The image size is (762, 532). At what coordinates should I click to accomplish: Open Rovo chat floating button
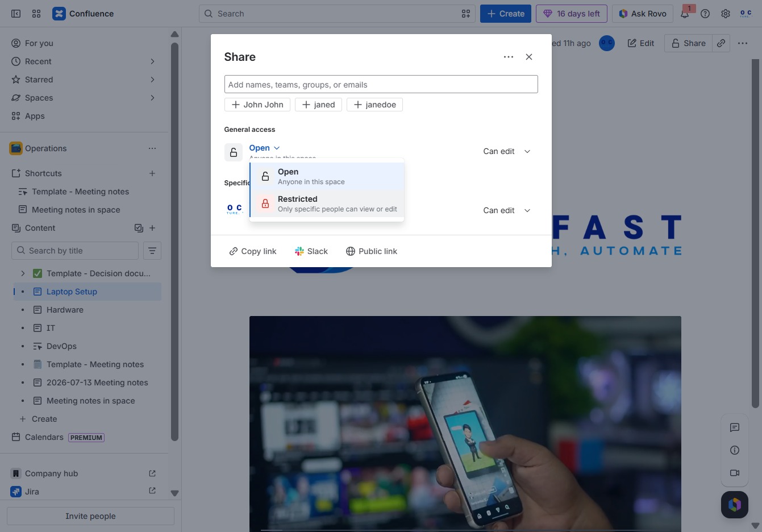tap(735, 504)
